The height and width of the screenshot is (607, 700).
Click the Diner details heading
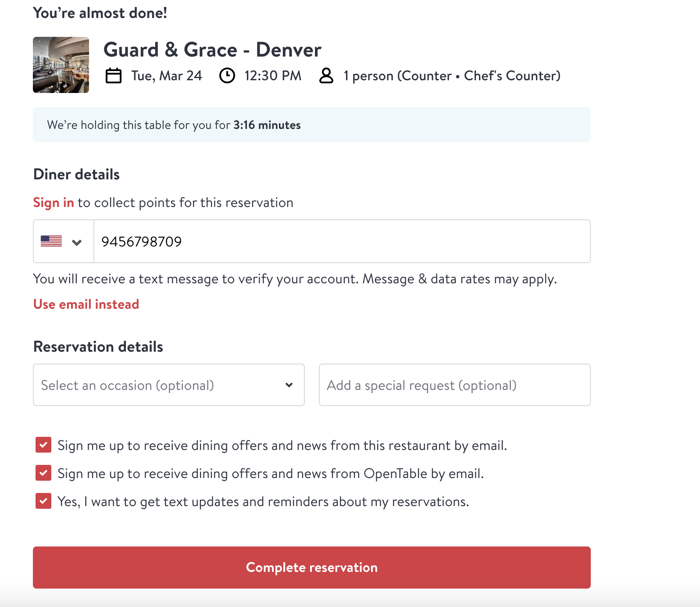click(x=76, y=175)
